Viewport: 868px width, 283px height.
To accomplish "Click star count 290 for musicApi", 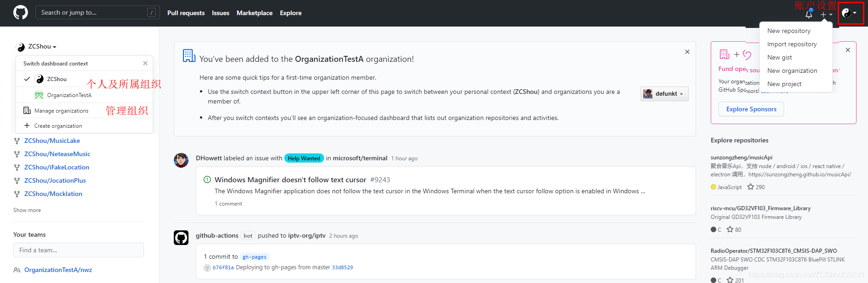I will (x=756, y=187).
